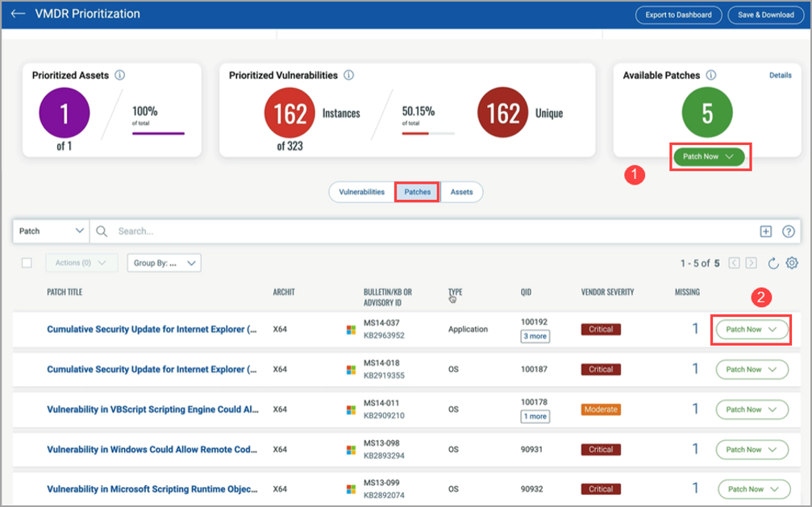
Task: Expand the Group By dropdown
Action: pos(164,263)
